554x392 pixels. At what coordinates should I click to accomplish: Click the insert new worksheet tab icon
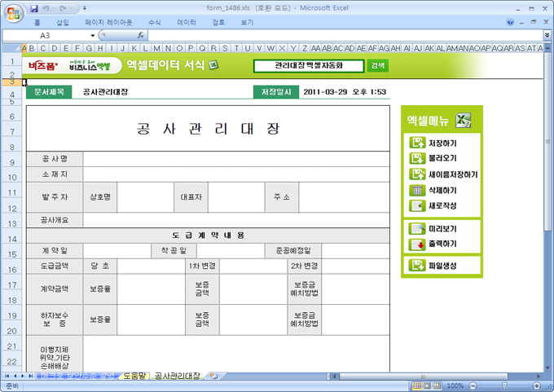click(213, 376)
